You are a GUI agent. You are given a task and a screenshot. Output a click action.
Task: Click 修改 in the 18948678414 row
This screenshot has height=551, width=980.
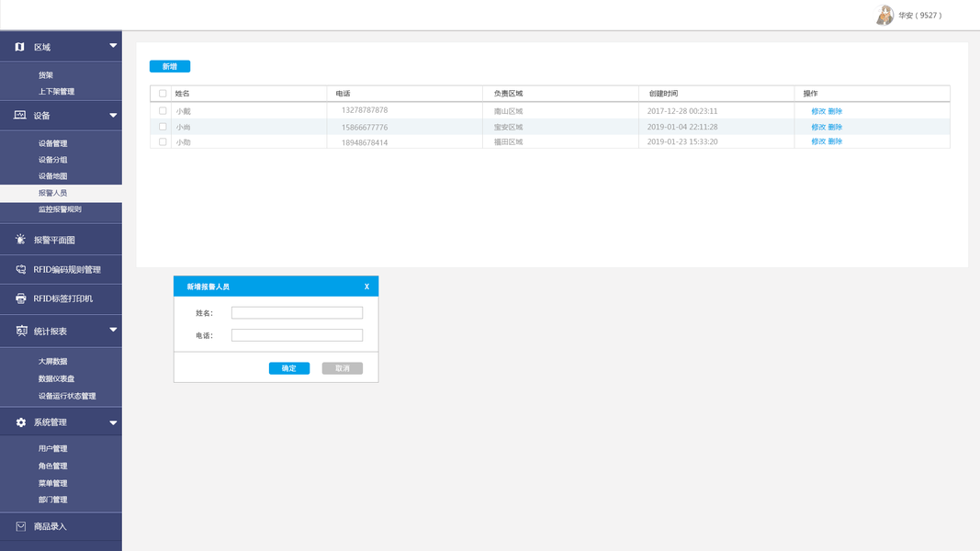pyautogui.click(x=818, y=141)
